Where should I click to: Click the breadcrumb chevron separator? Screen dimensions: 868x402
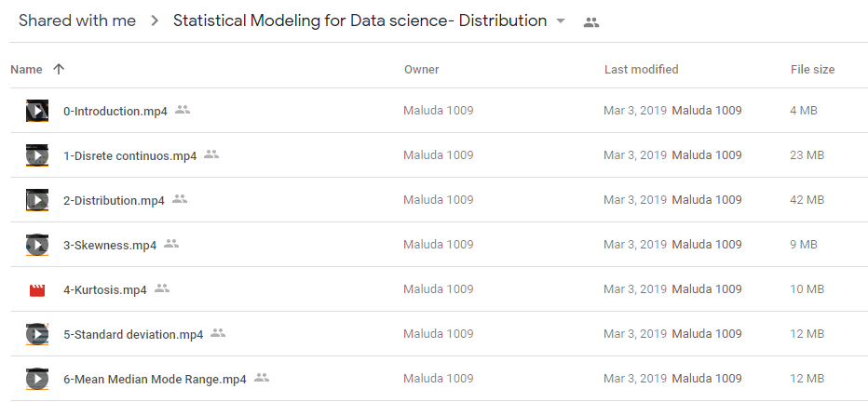155,21
